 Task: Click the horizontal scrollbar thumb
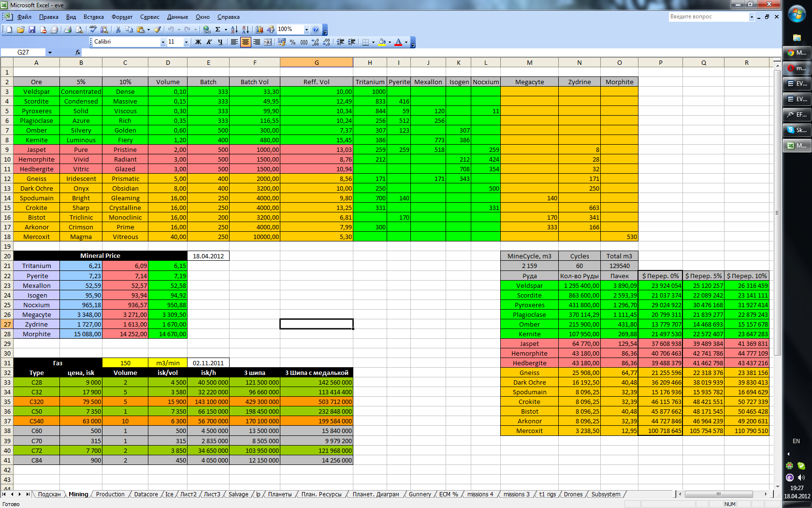pos(718,494)
